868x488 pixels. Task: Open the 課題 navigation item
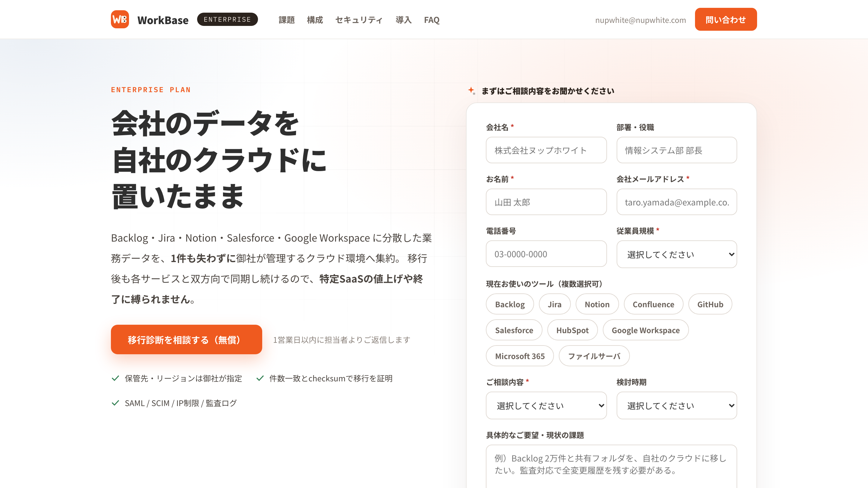click(x=286, y=20)
